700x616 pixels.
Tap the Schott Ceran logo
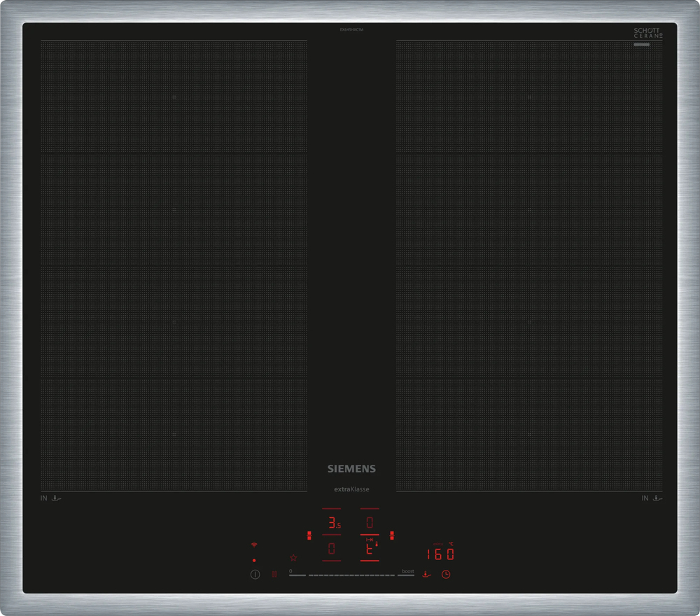pos(647,34)
